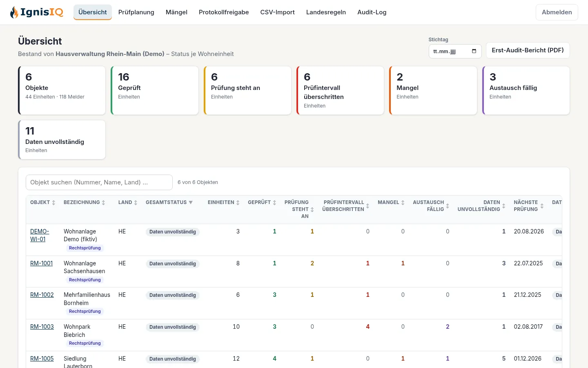
Task: Follow the RM-1003 link
Action: (42, 327)
